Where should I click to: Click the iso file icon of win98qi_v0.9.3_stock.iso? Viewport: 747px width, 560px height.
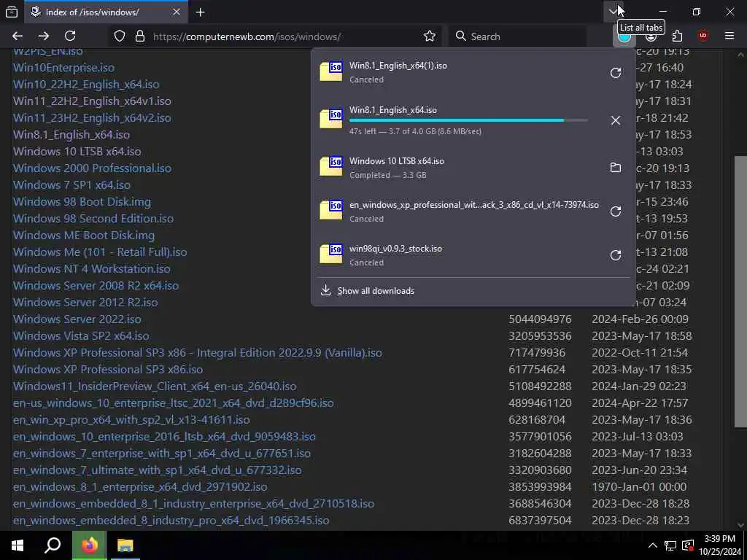coord(331,254)
